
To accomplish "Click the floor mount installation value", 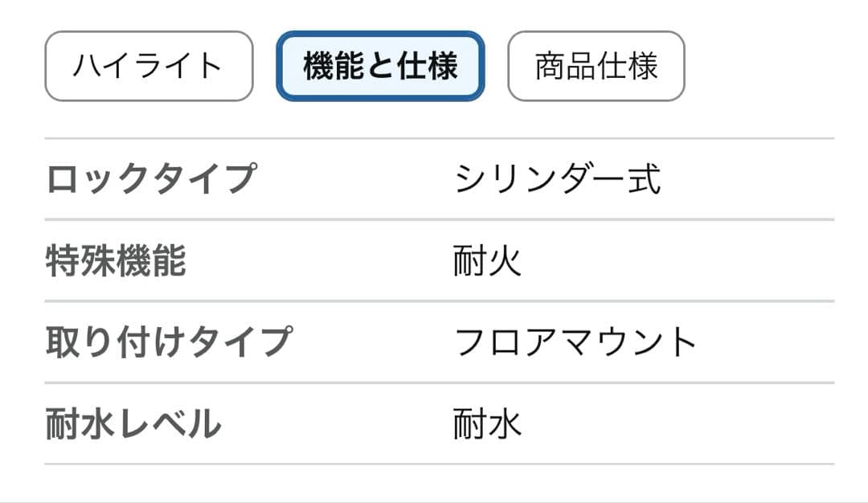I will (x=575, y=342).
